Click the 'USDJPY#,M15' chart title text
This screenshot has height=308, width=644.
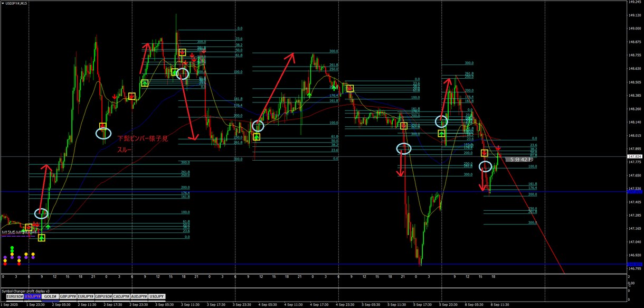click(17, 4)
